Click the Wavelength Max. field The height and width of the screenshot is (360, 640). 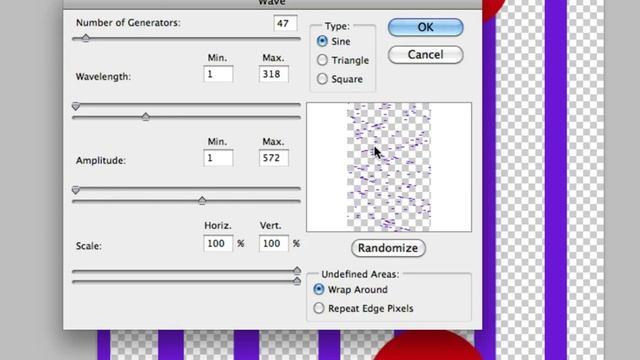click(x=273, y=74)
